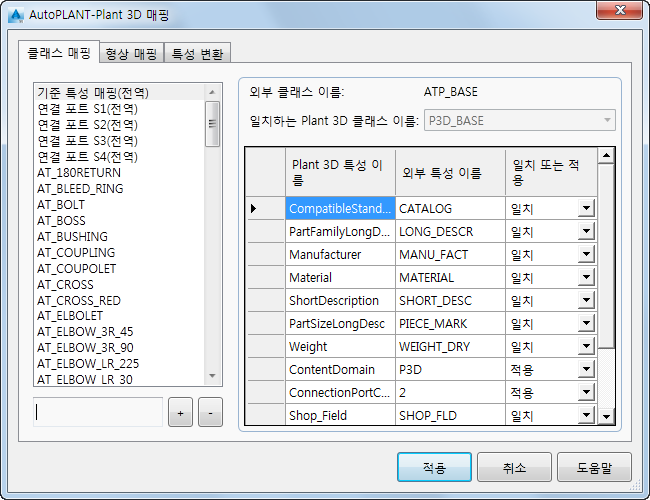
Task: Select the PartFamilyLongD... property cell
Action: pos(340,231)
